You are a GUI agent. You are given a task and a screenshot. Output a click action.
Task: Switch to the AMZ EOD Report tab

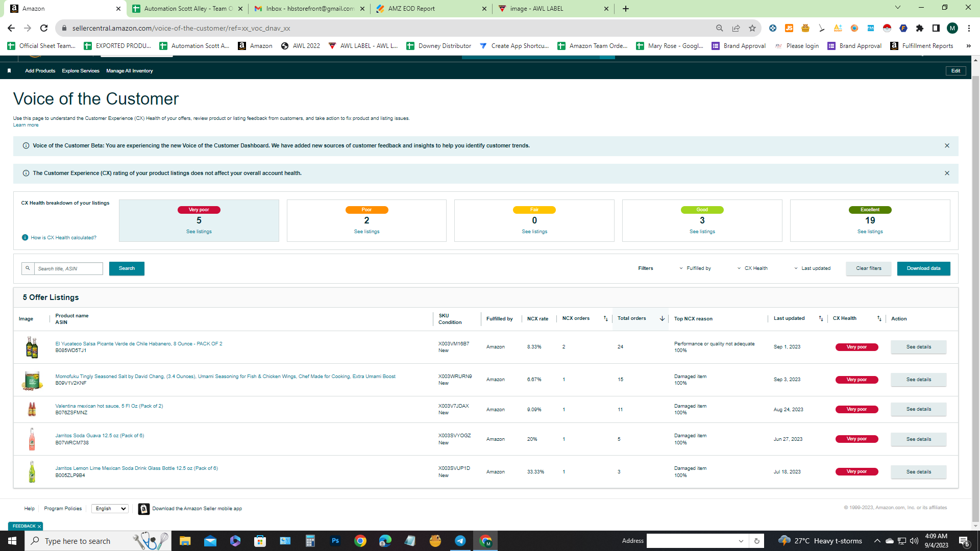click(430, 9)
